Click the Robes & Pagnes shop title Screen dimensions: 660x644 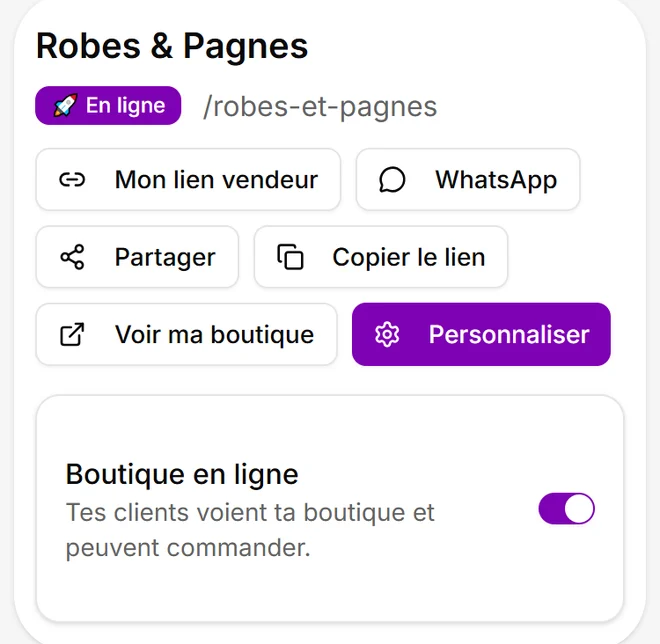(x=172, y=46)
